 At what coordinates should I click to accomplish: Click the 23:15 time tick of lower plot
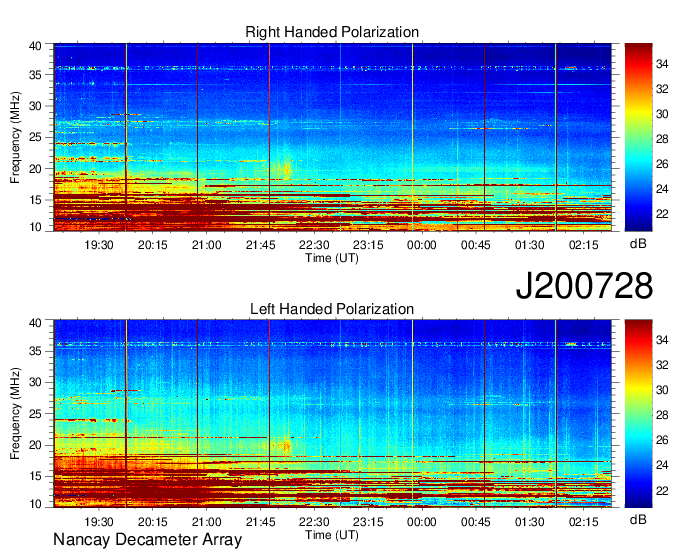pyautogui.click(x=368, y=522)
